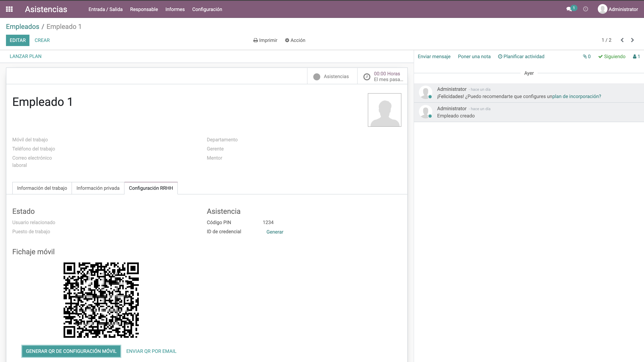Go back to Empleados breadcrumb
644x362 pixels.
23,26
